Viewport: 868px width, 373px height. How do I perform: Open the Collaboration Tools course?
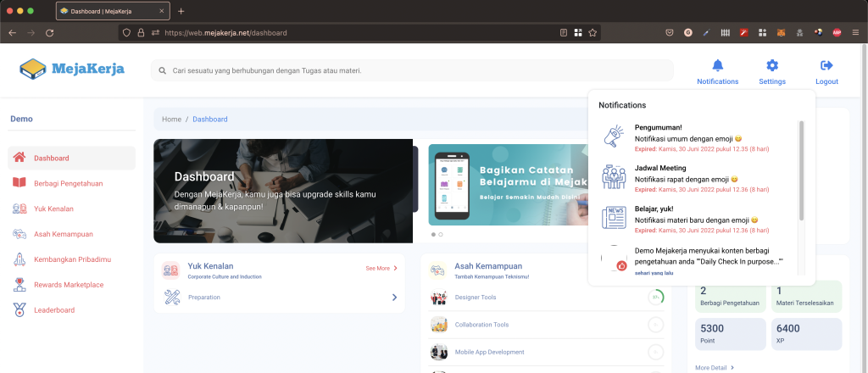click(x=481, y=325)
